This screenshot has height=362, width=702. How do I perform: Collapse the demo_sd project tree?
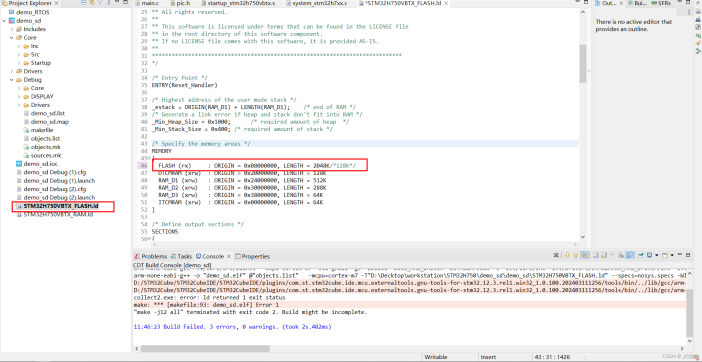click(x=4, y=21)
